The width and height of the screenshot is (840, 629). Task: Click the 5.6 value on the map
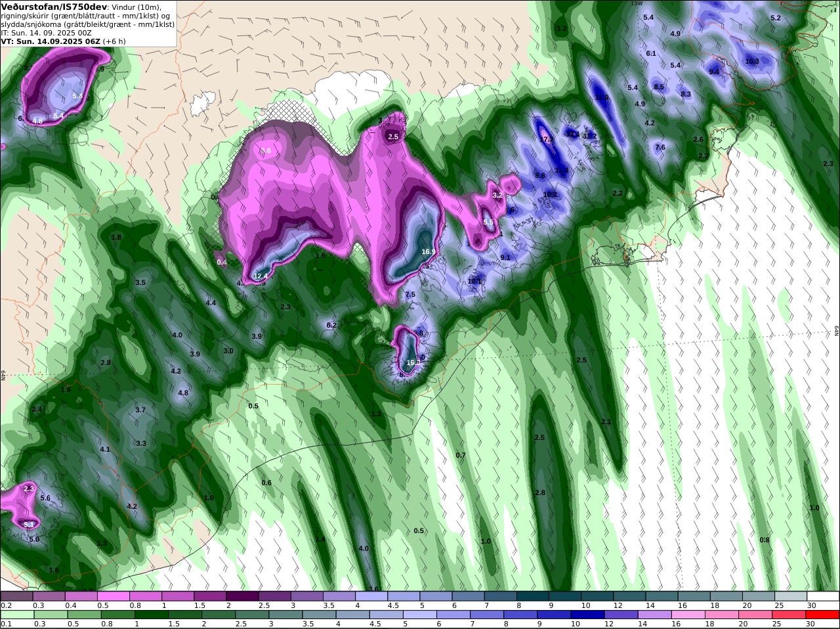pyautogui.click(x=45, y=498)
